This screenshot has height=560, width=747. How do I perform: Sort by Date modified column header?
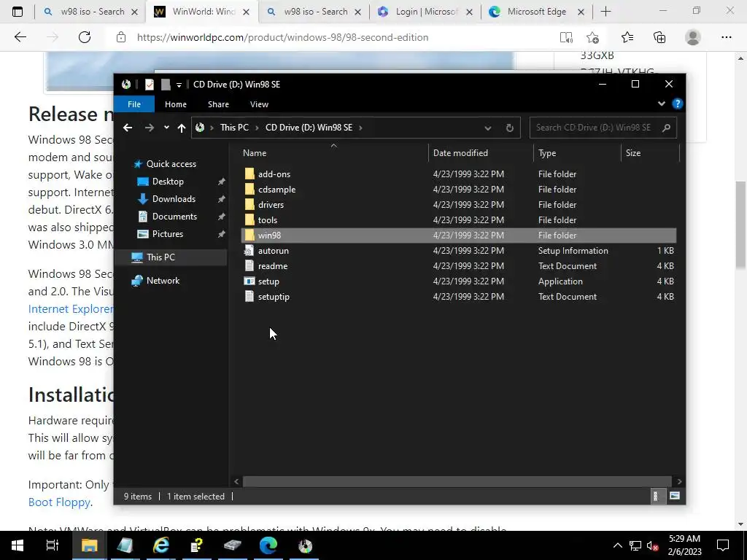click(x=460, y=153)
